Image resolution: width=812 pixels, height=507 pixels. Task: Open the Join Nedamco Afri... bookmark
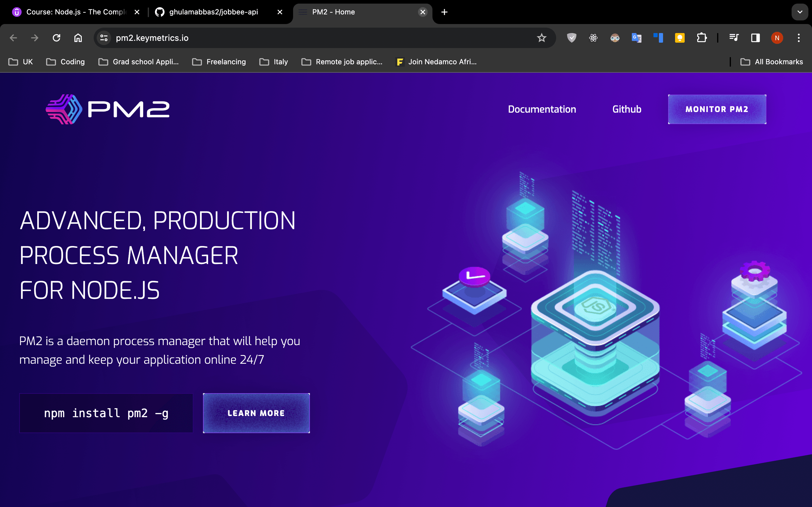point(436,62)
